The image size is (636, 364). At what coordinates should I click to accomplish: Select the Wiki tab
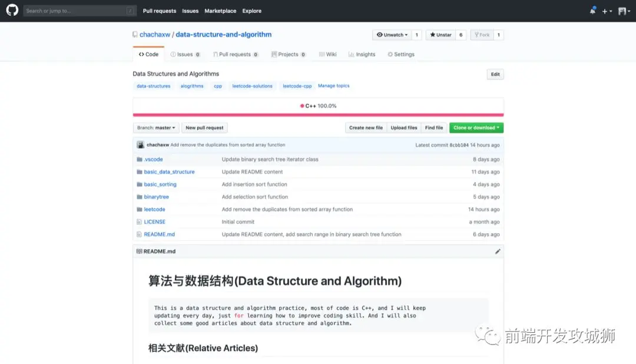click(x=328, y=54)
